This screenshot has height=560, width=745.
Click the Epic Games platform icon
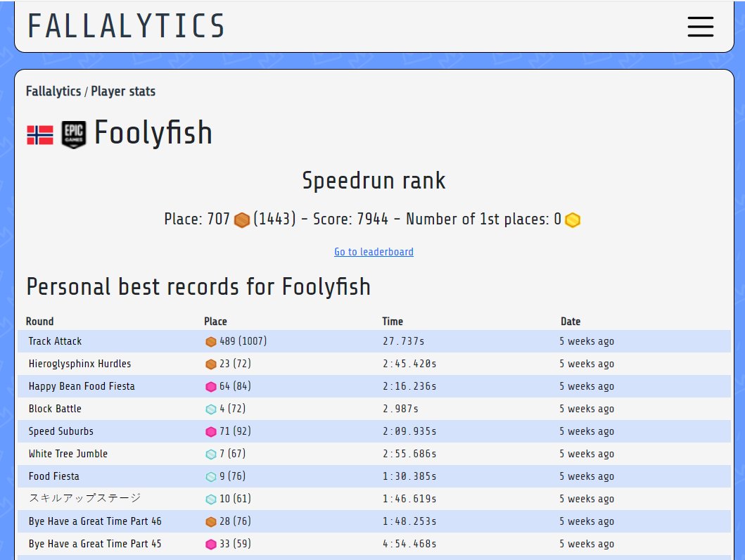pyautogui.click(x=74, y=134)
